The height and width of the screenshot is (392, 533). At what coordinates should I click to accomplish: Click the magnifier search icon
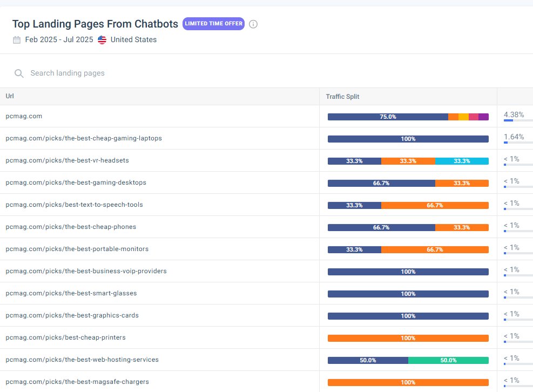(19, 73)
